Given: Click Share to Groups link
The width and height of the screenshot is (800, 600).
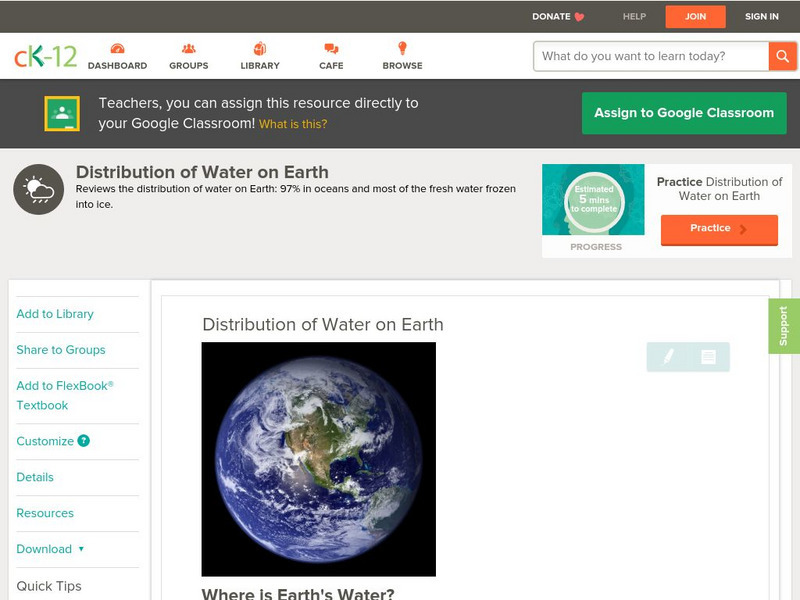Looking at the screenshot, I should (x=61, y=349).
